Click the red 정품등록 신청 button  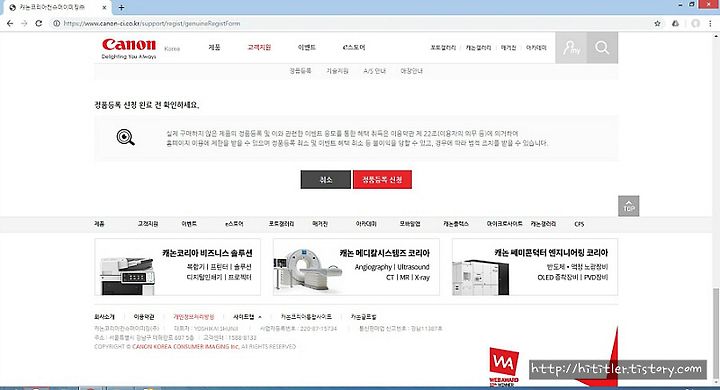coord(382,180)
